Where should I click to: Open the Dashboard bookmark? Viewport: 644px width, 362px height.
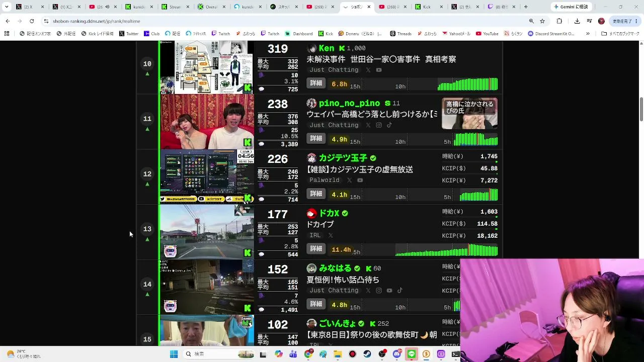coord(299,34)
